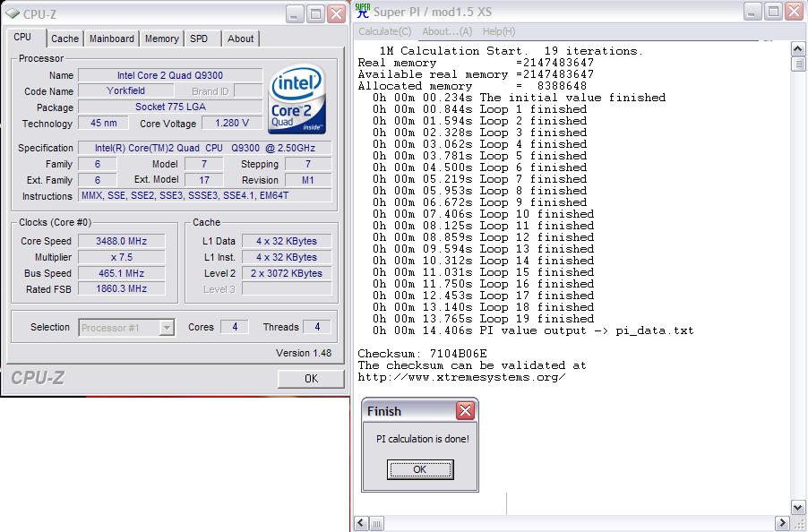Click the Loop 19 finished line
This screenshot has height=532, width=808.
[x=484, y=319]
